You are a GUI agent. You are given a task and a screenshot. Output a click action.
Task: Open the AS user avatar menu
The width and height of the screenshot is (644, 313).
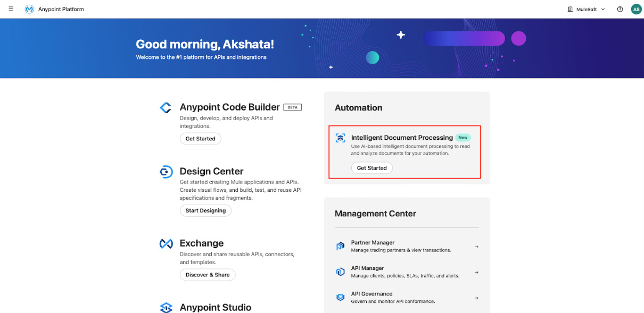point(636,9)
